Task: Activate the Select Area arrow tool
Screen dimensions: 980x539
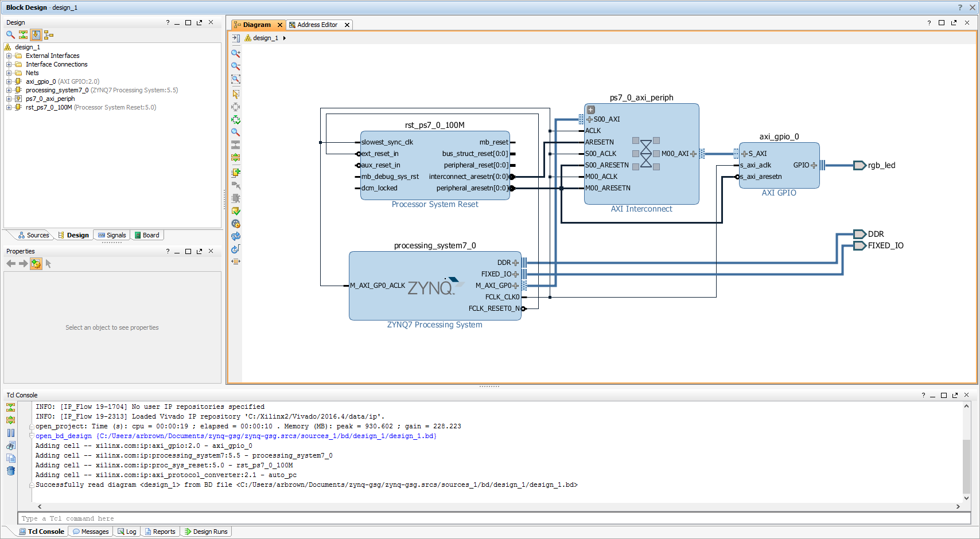Action: click(236, 94)
